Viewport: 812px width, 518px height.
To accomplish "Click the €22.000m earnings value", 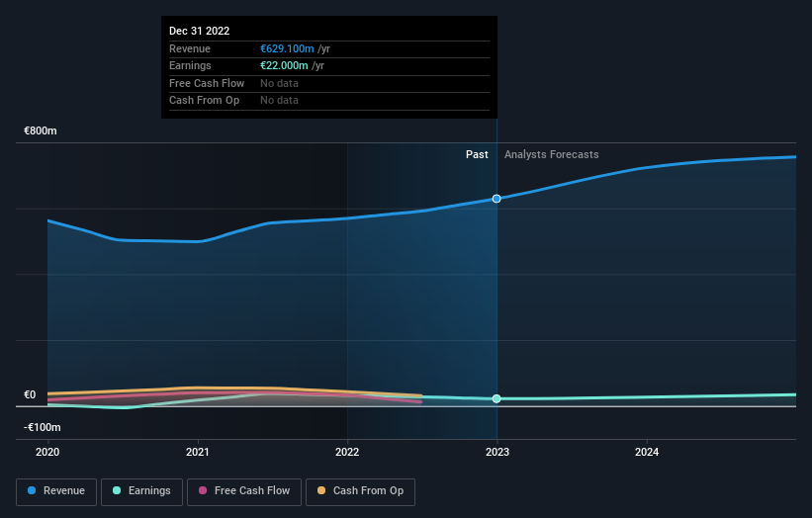I will tap(284, 65).
